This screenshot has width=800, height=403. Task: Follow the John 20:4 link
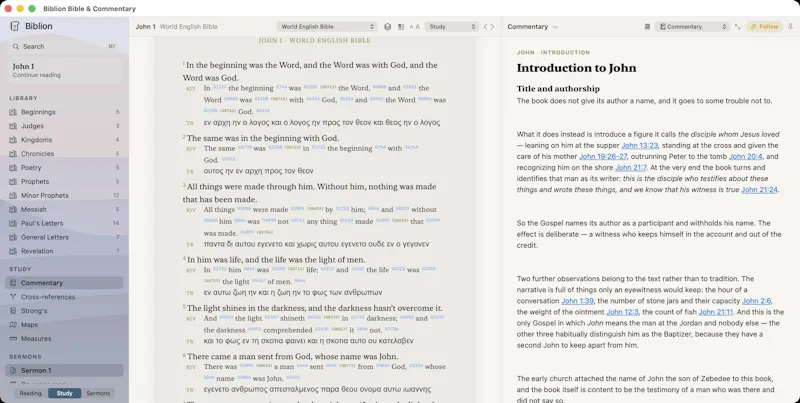pos(745,157)
